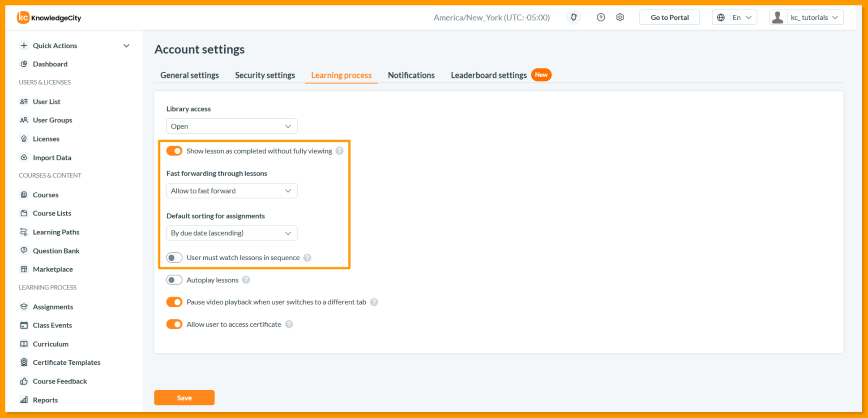The height and width of the screenshot is (418, 868).
Task: Expand the Quick Actions menu
Action: pyautogui.click(x=75, y=46)
